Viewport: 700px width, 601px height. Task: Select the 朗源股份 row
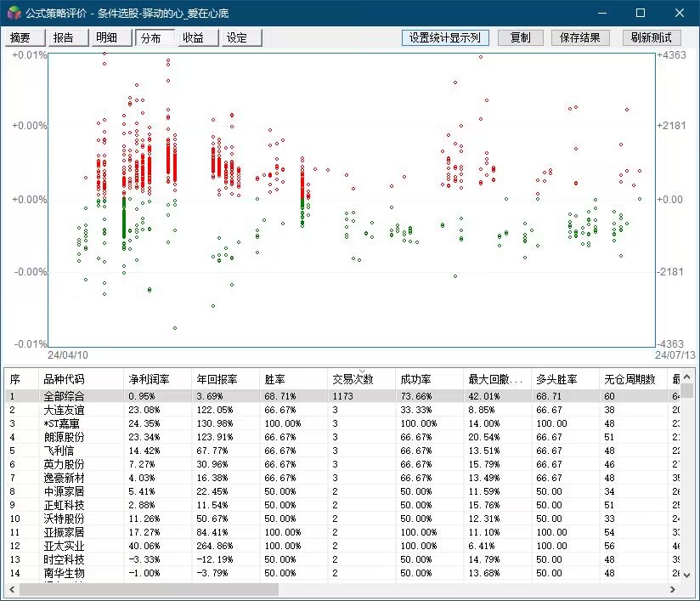pos(342,437)
